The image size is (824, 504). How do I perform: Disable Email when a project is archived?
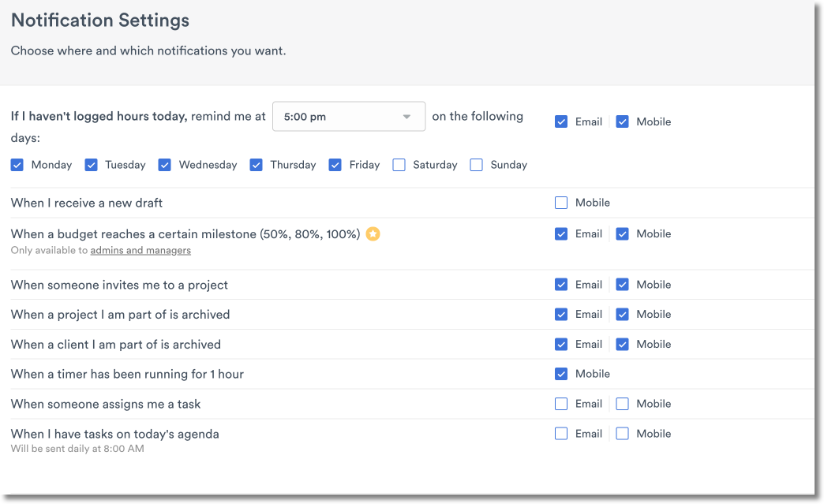coord(560,314)
